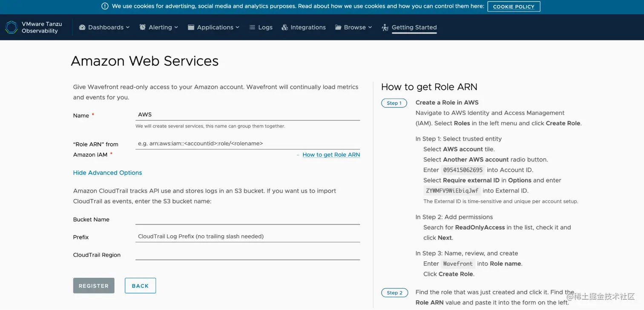Click the Step 2 badge
Screen dimensions: 644x310
click(x=394, y=293)
